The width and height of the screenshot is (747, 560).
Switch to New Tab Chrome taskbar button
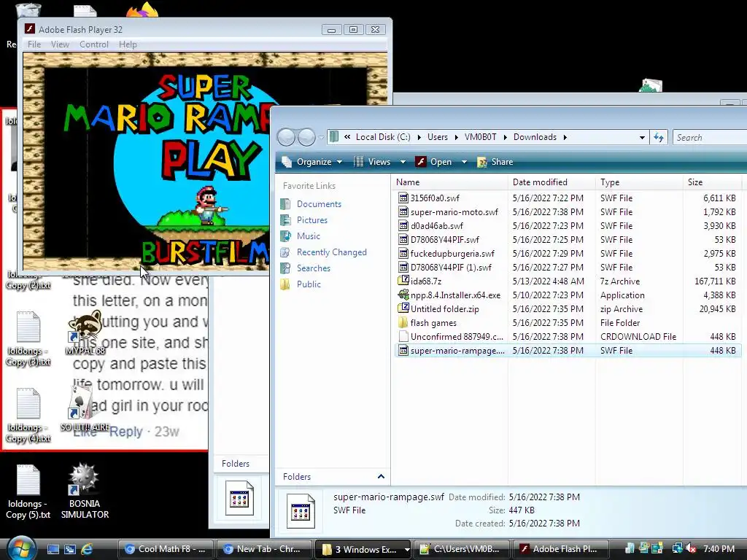(264, 549)
